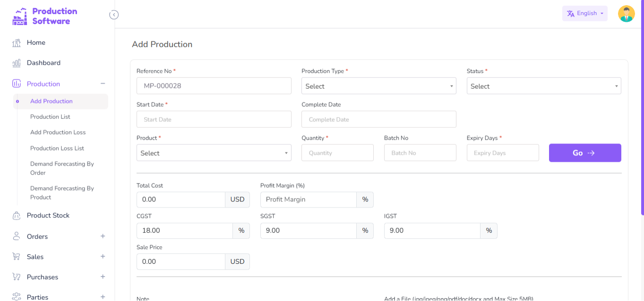Click the Orders person icon

point(17,236)
